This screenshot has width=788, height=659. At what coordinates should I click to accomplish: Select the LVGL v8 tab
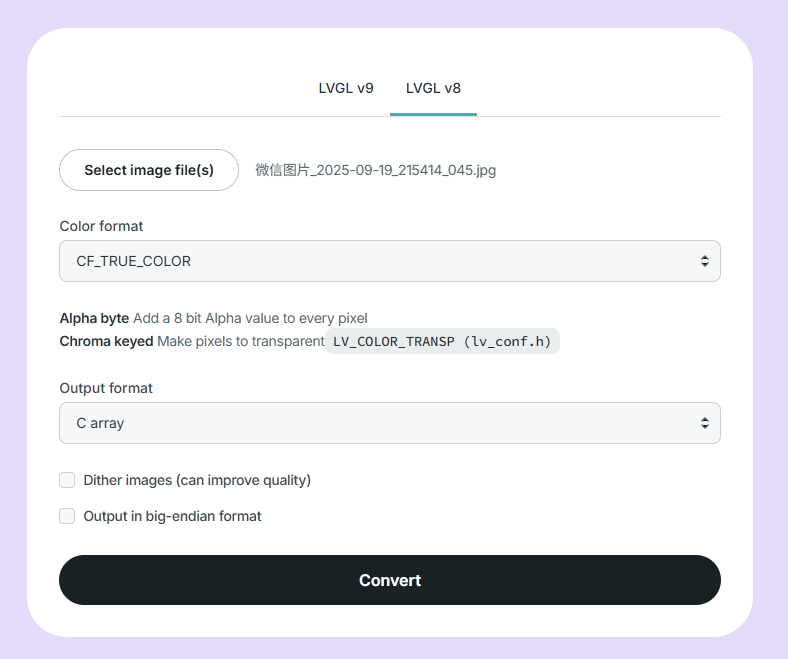click(x=433, y=88)
